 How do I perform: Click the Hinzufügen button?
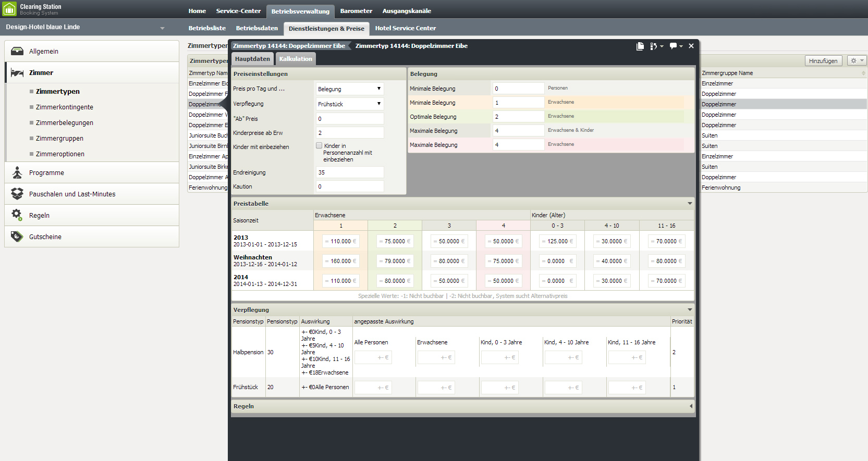pos(823,61)
